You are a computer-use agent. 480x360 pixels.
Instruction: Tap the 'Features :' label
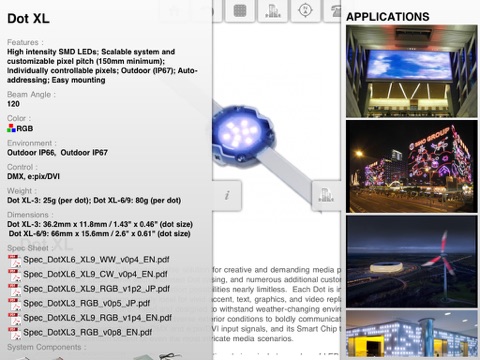(x=25, y=42)
